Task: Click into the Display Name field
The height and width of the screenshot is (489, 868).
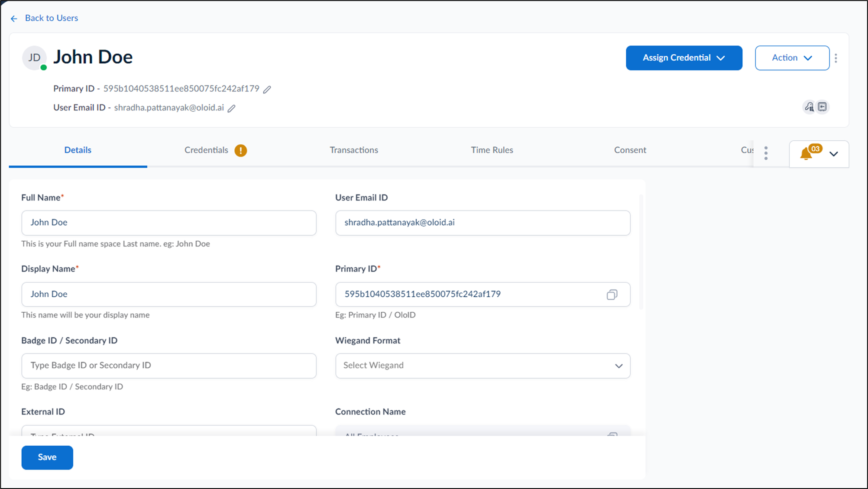Action: 169,295
